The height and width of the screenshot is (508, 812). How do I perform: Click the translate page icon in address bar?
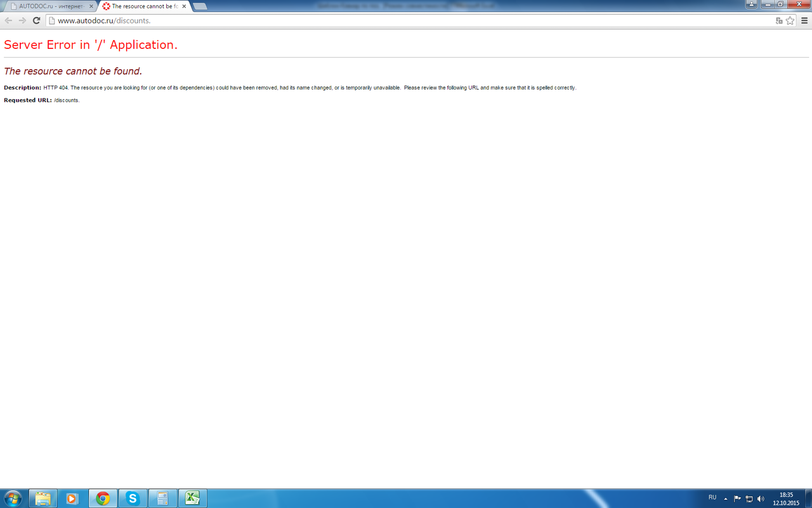pos(779,20)
